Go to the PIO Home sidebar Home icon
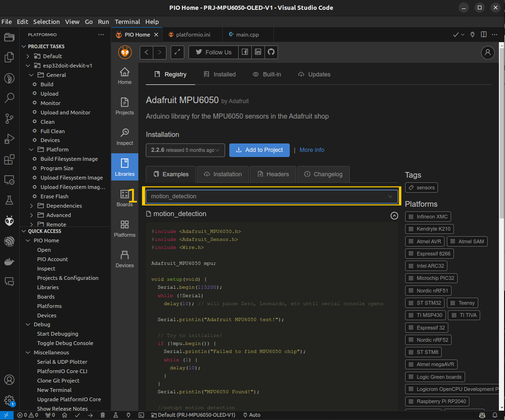 pyautogui.click(x=125, y=76)
